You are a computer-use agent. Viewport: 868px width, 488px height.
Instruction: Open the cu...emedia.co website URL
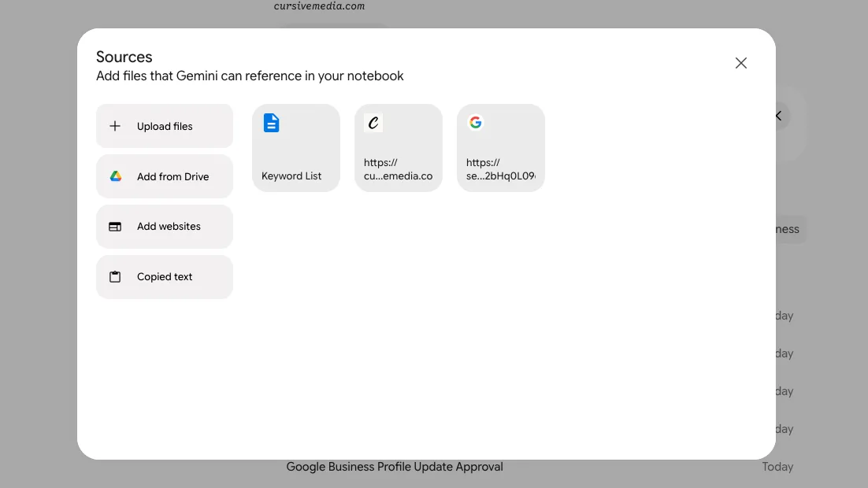(x=398, y=169)
